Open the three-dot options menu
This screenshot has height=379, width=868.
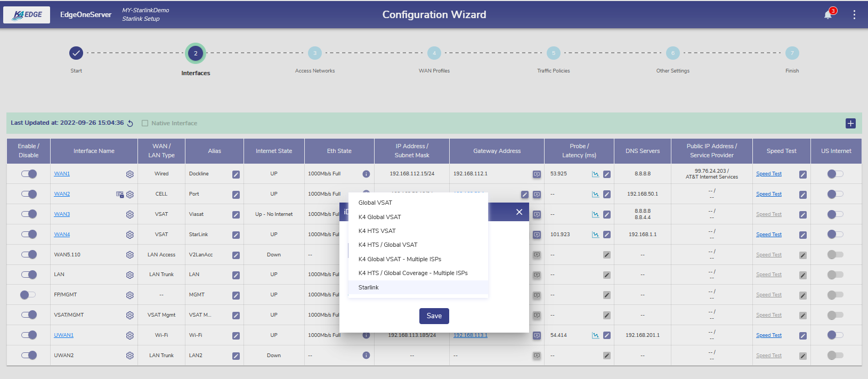pyautogui.click(x=854, y=15)
